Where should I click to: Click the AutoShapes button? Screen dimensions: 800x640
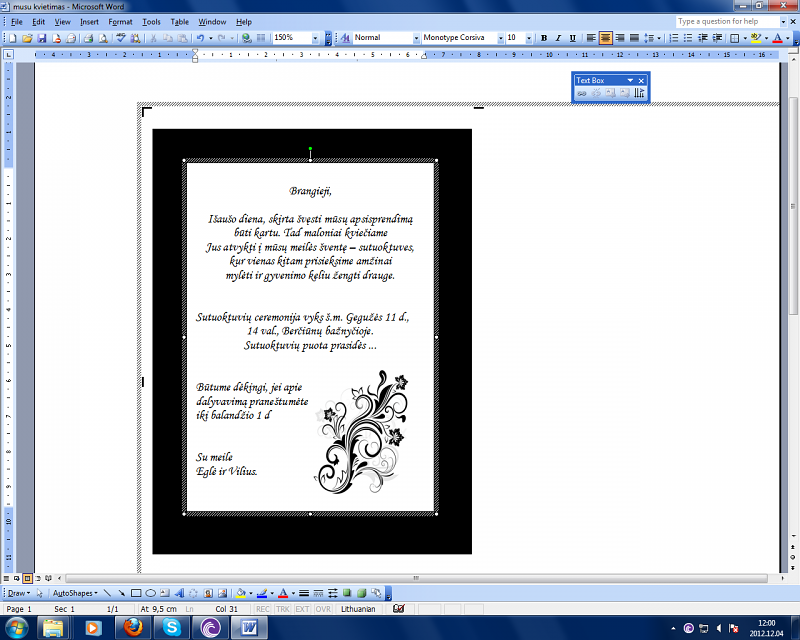click(x=72, y=593)
